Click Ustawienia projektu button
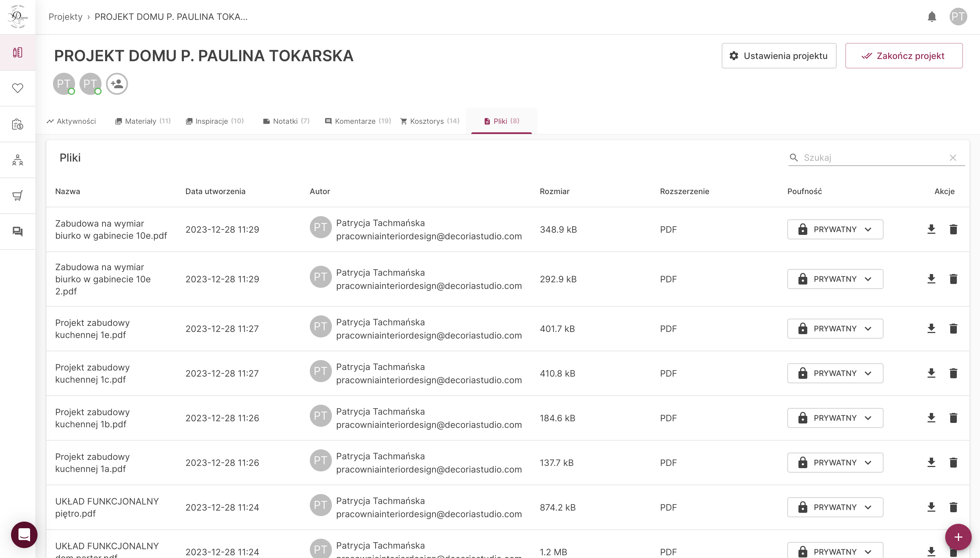The height and width of the screenshot is (558, 980). [x=779, y=56]
